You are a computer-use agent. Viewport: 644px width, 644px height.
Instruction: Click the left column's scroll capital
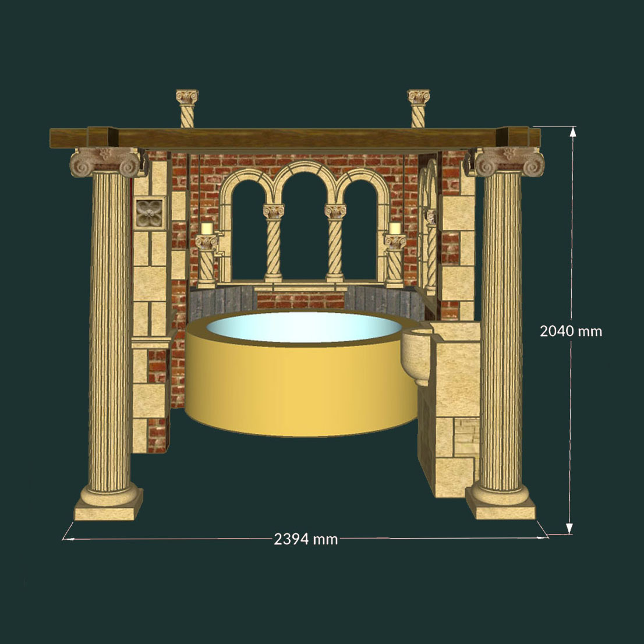pos(106,161)
